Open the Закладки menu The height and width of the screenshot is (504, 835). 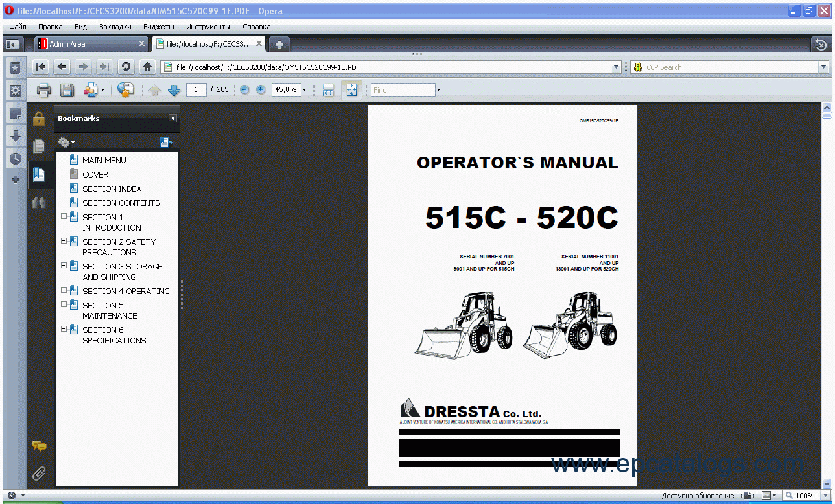[115, 27]
